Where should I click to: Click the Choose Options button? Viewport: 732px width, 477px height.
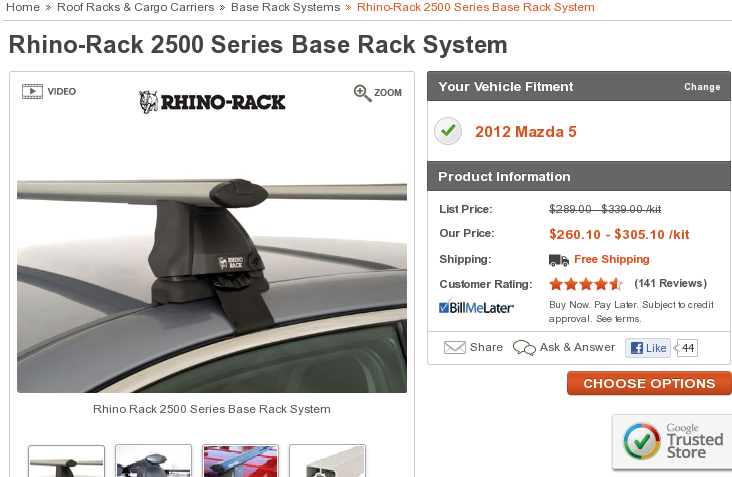coord(649,383)
